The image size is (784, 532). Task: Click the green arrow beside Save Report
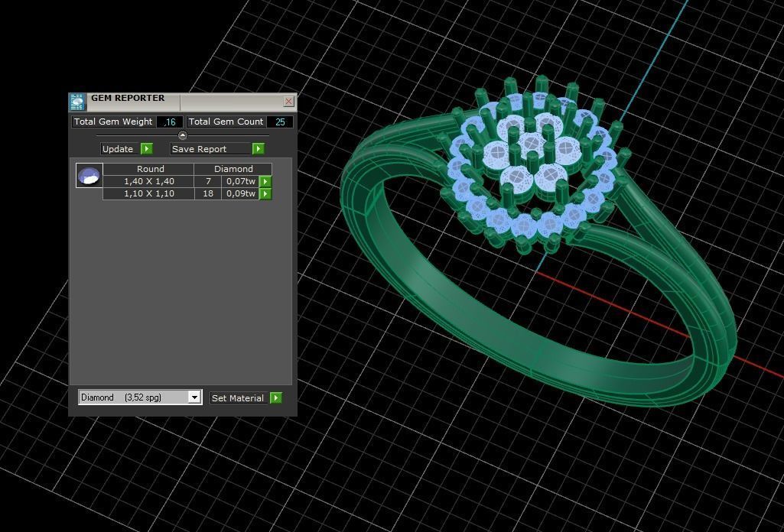tap(258, 149)
